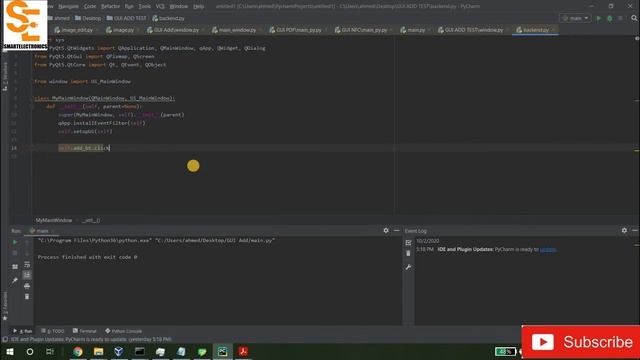The width and height of the screenshot is (640, 360).
Task: Open the VCS menu
Action: (160, 7)
